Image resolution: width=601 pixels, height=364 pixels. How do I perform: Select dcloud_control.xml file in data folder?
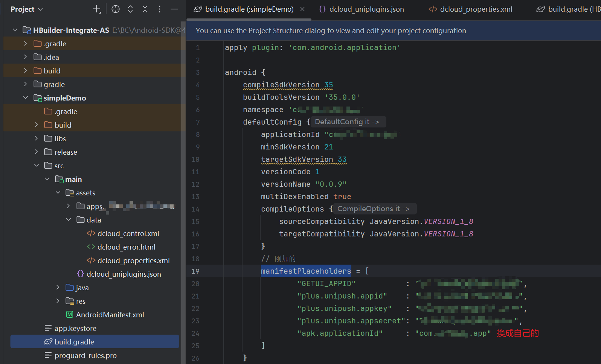pos(128,233)
